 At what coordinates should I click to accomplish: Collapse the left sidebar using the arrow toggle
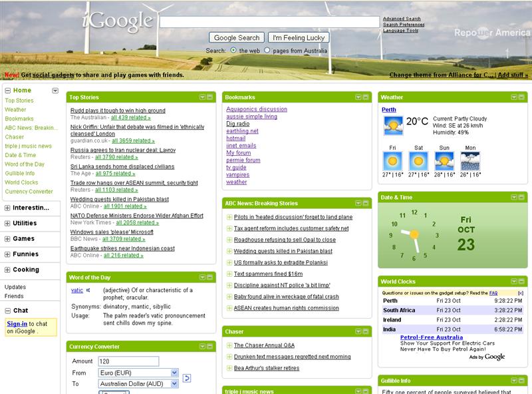point(55,91)
